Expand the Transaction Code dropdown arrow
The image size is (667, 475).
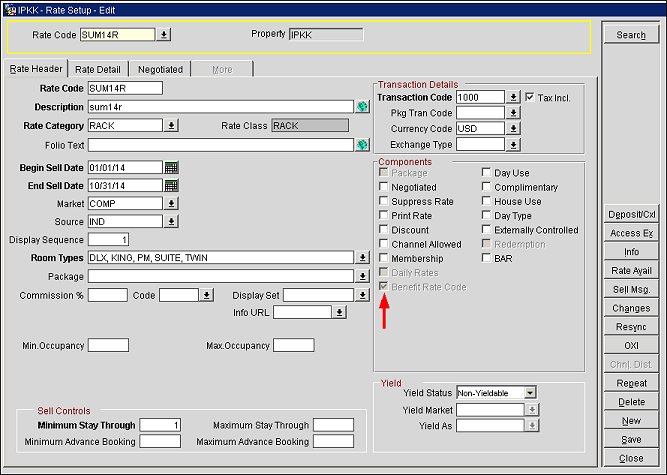tap(513, 98)
